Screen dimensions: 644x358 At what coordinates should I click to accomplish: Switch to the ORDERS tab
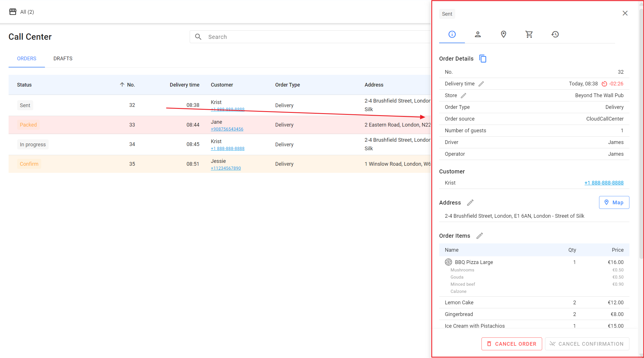[x=27, y=59]
